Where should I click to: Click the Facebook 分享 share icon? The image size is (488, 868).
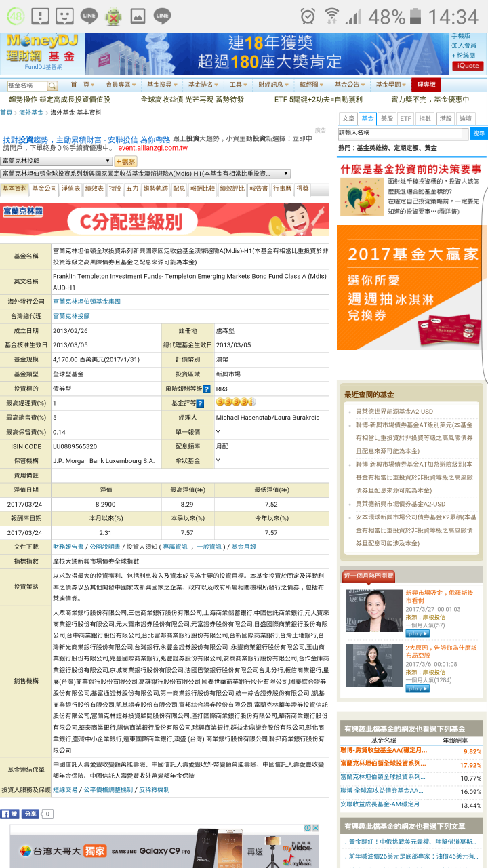[x=30, y=814]
